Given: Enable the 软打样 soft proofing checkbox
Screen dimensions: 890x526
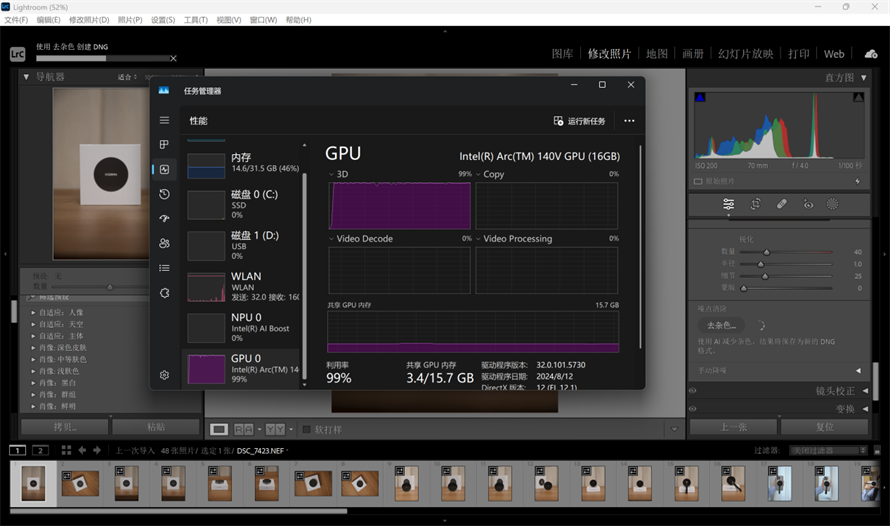Looking at the screenshot, I should (x=307, y=430).
